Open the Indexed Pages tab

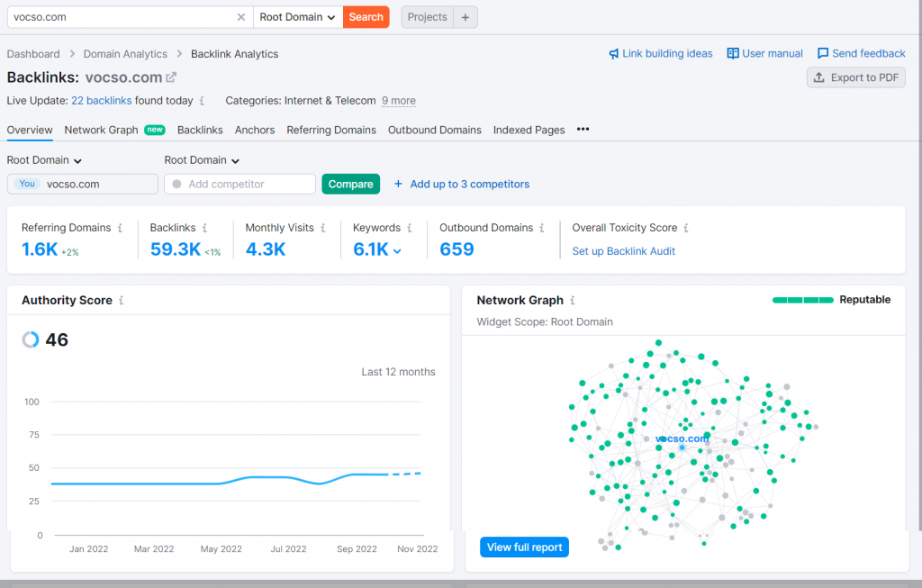click(529, 130)
